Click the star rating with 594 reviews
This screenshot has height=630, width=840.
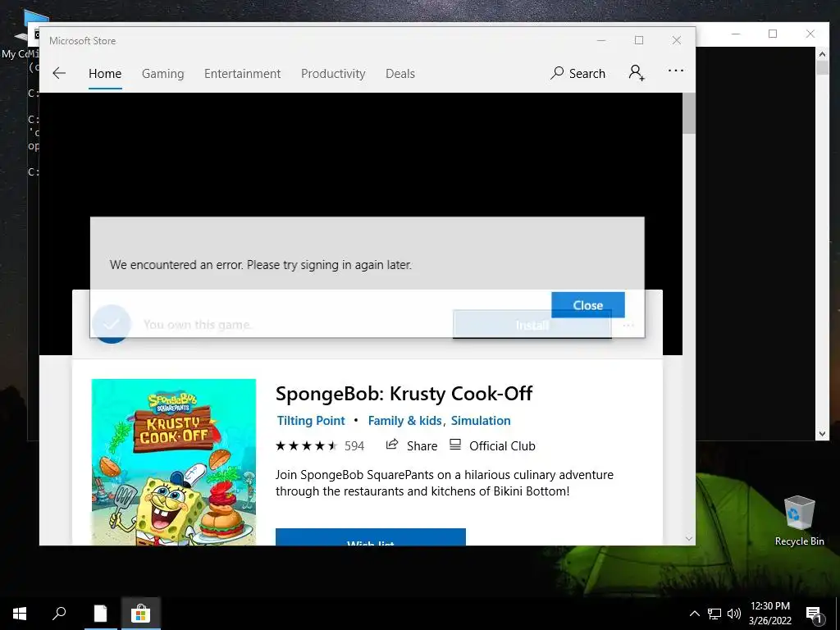click(x=320, y=445)
